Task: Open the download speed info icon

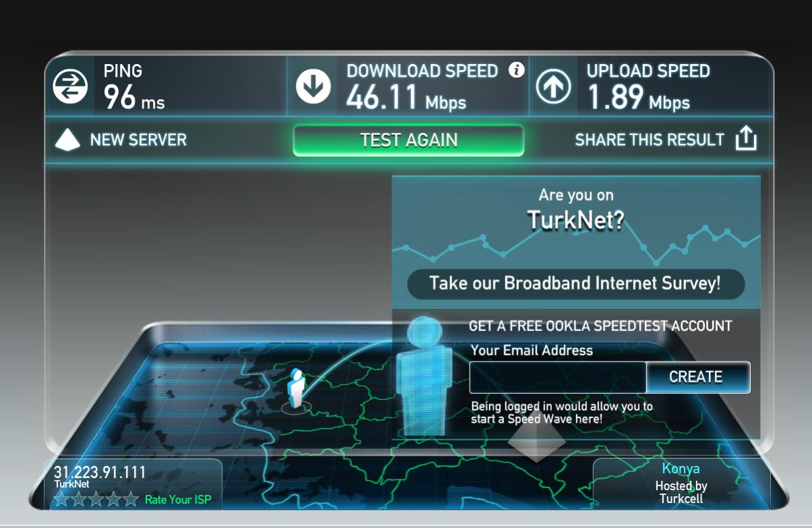Action: [x=516, y=69]
